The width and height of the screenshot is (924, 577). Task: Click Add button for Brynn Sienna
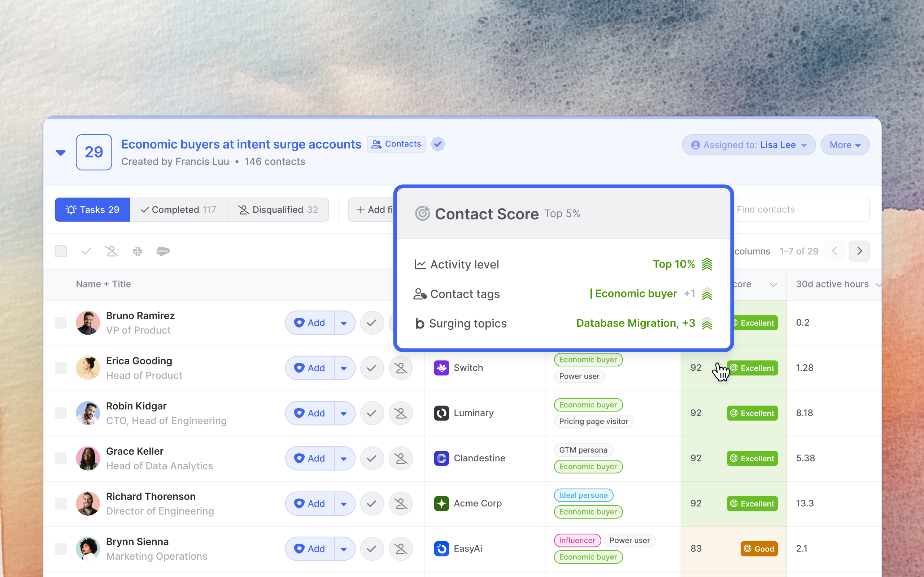(310, 549)
